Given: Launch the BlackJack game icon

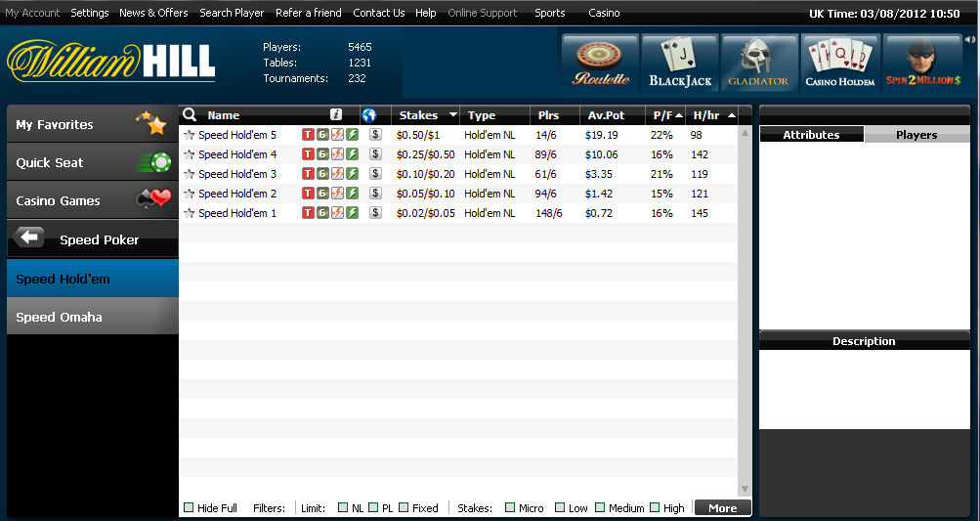Looking at the screenshot, I should click(x=680, y=63).
